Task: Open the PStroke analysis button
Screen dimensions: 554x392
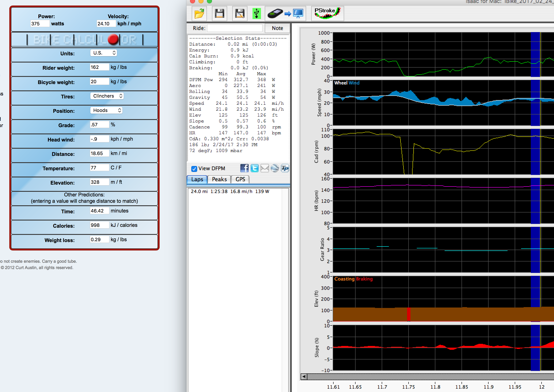Action: click(327, 14)
